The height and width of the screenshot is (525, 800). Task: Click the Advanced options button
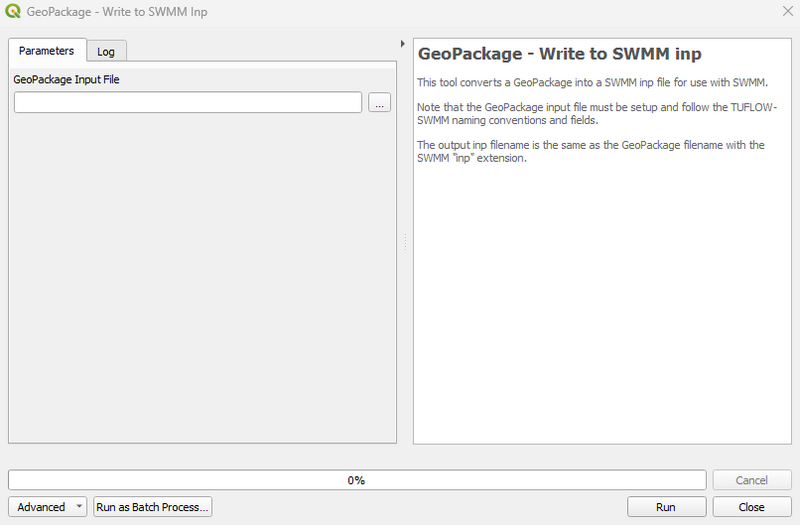pos(41,507)
